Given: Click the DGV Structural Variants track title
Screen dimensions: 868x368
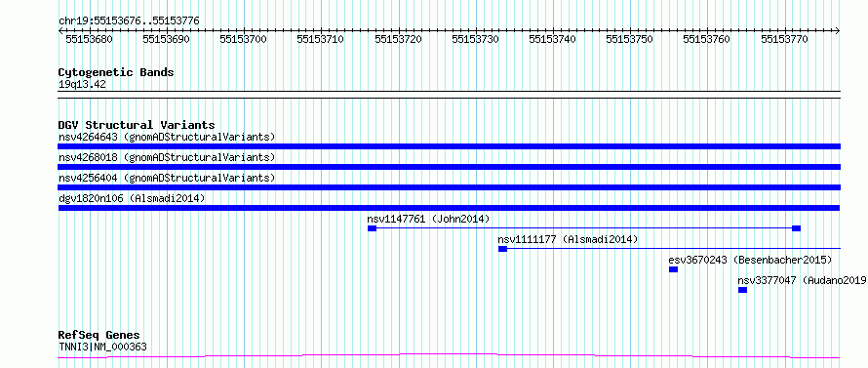Looking at the screenshot, I should pyautogui.click(x=137, y=125).
